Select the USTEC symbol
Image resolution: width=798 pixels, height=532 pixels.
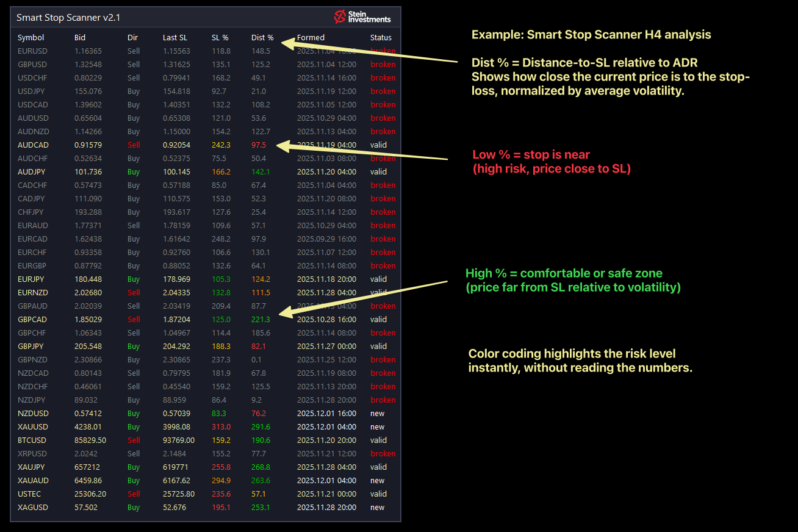[x=29, y=494]
